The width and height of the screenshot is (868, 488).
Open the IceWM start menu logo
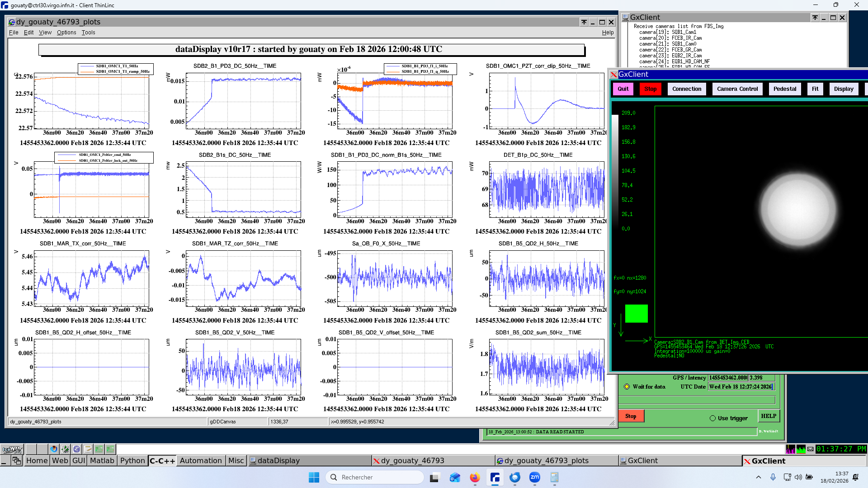[x=12, y=449]
